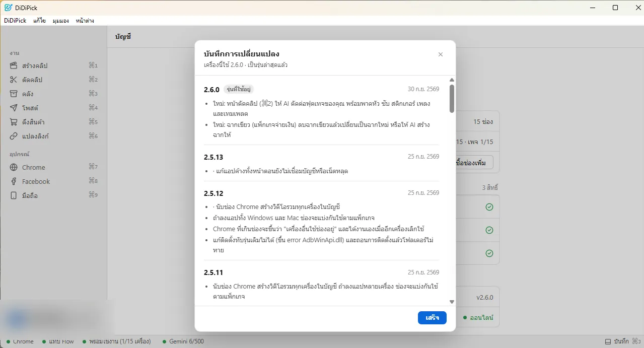
Task: Open the หน้าต่าง menu
Action: (x=85, y=21)
